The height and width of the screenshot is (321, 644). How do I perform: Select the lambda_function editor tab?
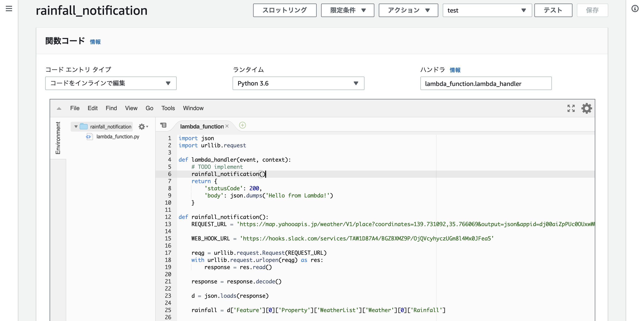pos(202,126)
